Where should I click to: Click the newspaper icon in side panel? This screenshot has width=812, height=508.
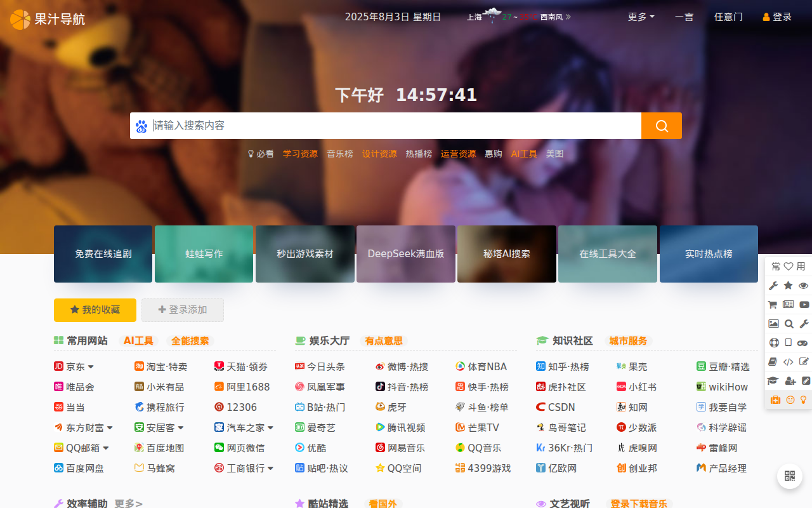tap(789, 305)
